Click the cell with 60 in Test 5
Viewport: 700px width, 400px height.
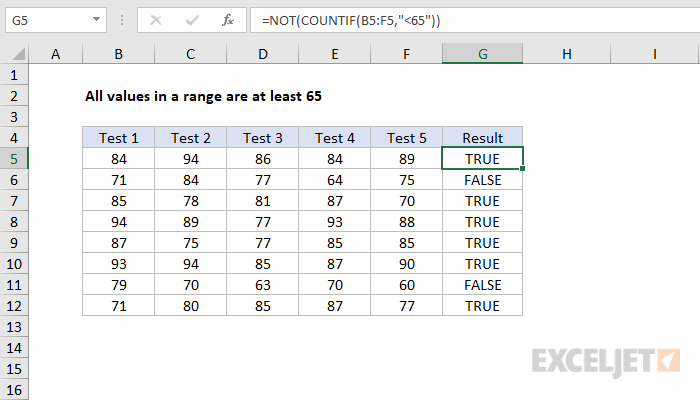tap(406, 285)
